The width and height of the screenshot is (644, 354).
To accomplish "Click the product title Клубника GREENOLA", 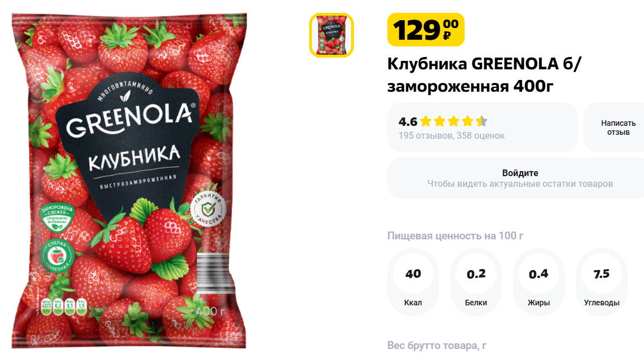I will tap(485, 75).
